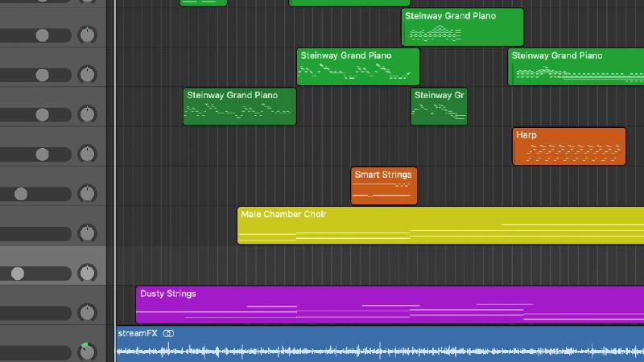Image resolution: width=644 pixels, height=362 pixels.
Task: Click the pan knob on the highlighted empty track
Action: click(x=87, y=273)
